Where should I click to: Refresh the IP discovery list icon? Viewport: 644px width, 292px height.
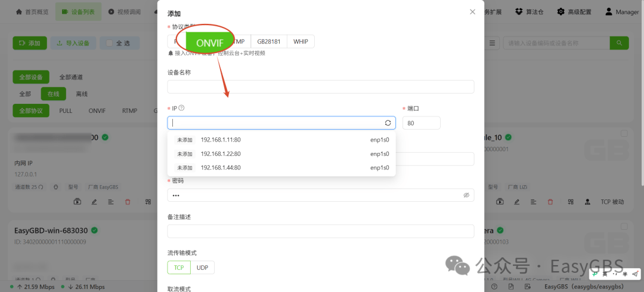[388, 123]
